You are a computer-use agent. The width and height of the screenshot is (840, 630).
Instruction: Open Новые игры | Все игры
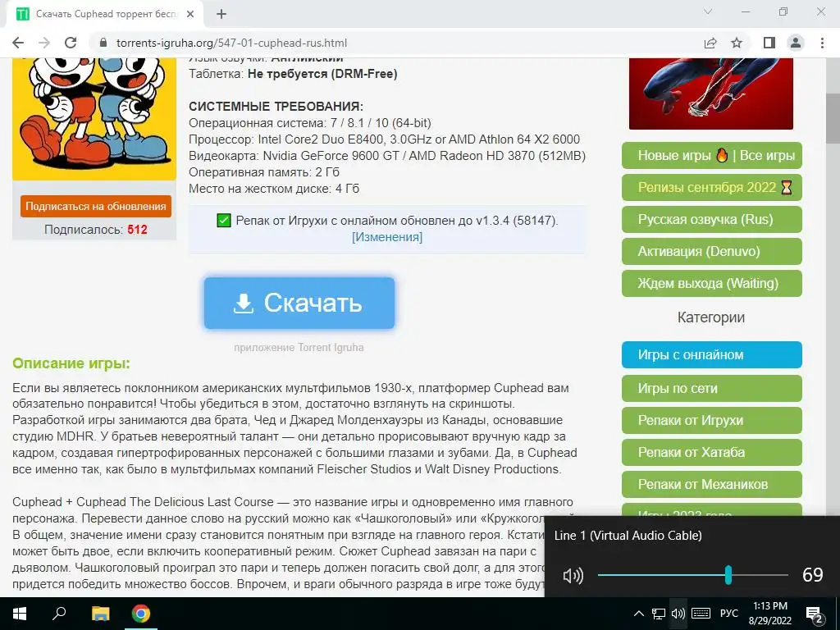tap(712, 155)
